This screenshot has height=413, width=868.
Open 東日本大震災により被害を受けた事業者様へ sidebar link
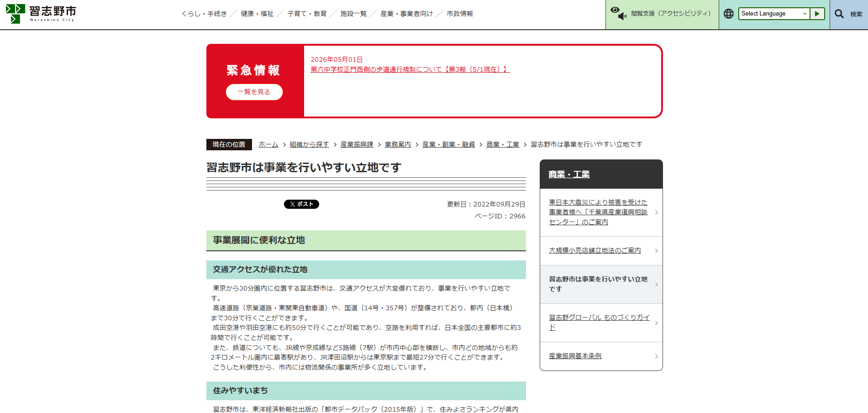[x=598, y=212]
